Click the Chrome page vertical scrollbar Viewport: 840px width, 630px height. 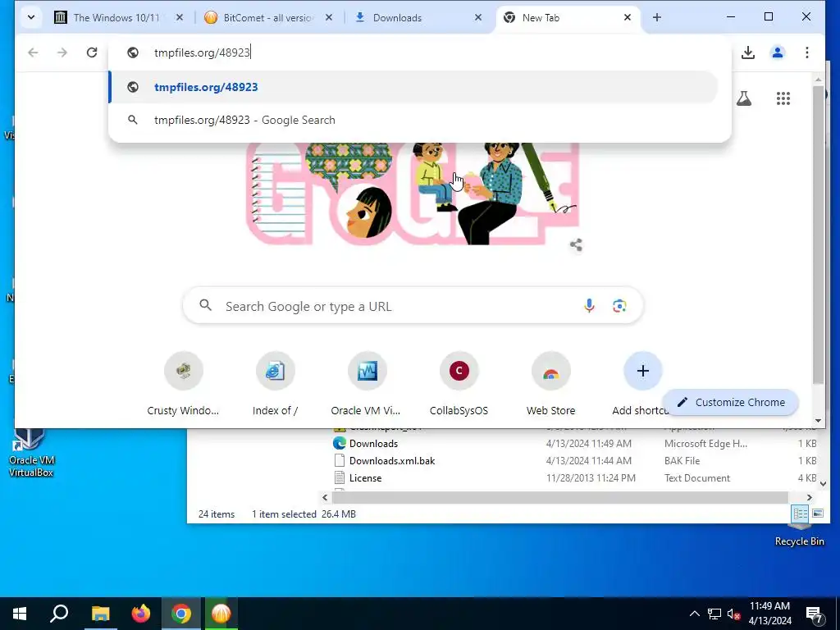818,235
